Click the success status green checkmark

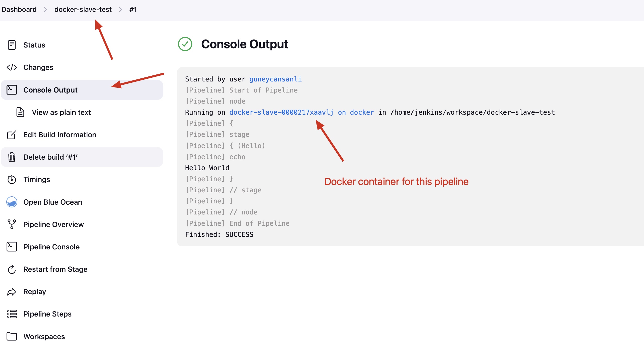pos(184,44)
